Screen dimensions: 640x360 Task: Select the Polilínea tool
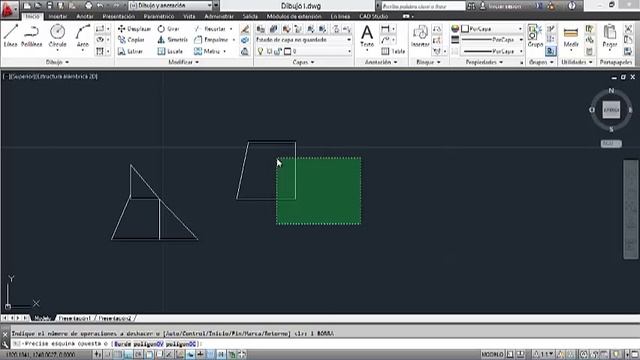coord(31,36)
